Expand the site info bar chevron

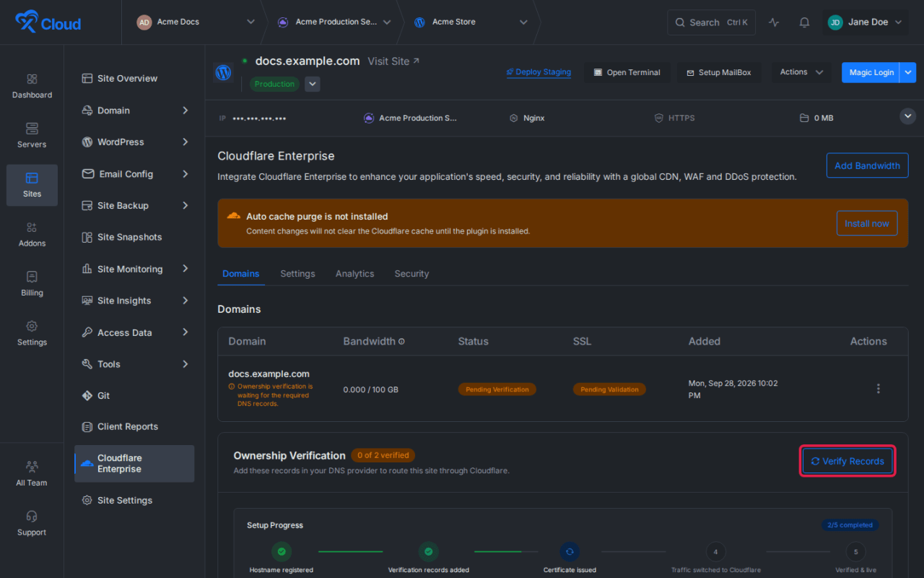tap(908, 116)
